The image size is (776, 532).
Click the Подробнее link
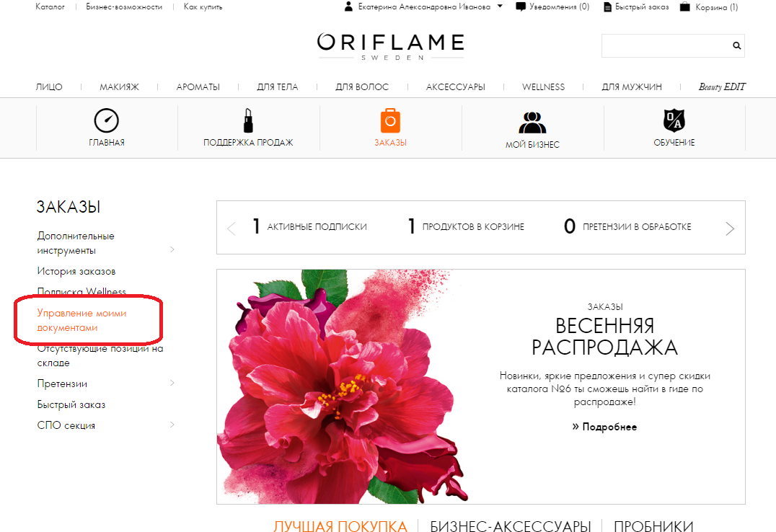pyautogui.click(x=604, y=427)
